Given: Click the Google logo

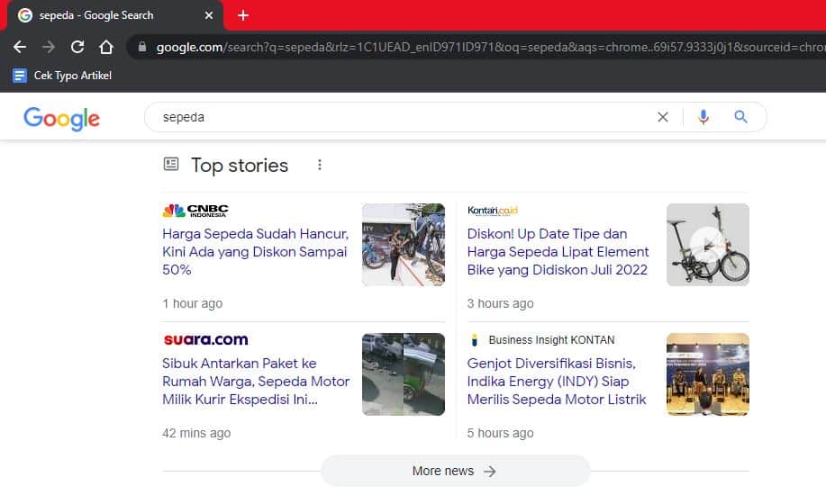Looking at the screenshot, I should pos(61,119).
